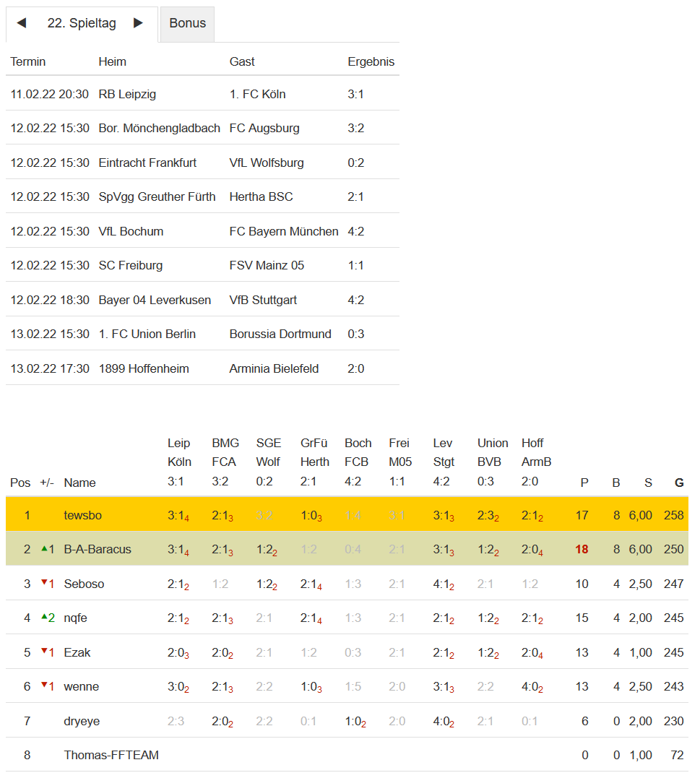Open Thomas-FFTEAM player name
Screen dimensions: 700x778
pyautogui.click(x=111, y=755)
